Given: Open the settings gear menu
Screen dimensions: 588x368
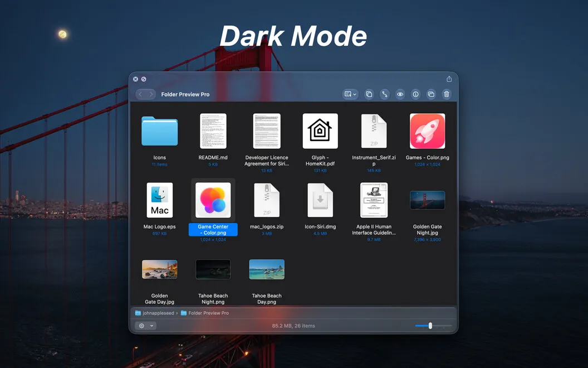Looking at the screenshot, I should pyautogui.click(x=145, y=326).
